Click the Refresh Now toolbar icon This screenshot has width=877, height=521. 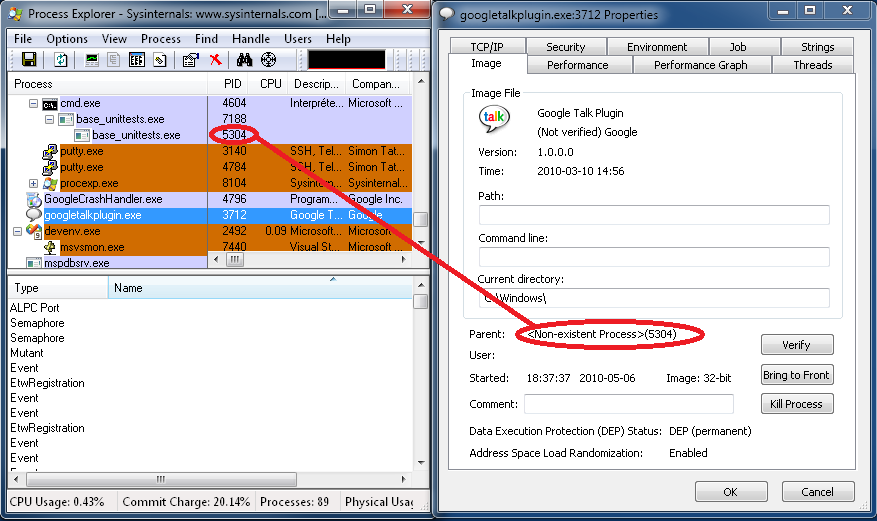(x=60, y=59)
